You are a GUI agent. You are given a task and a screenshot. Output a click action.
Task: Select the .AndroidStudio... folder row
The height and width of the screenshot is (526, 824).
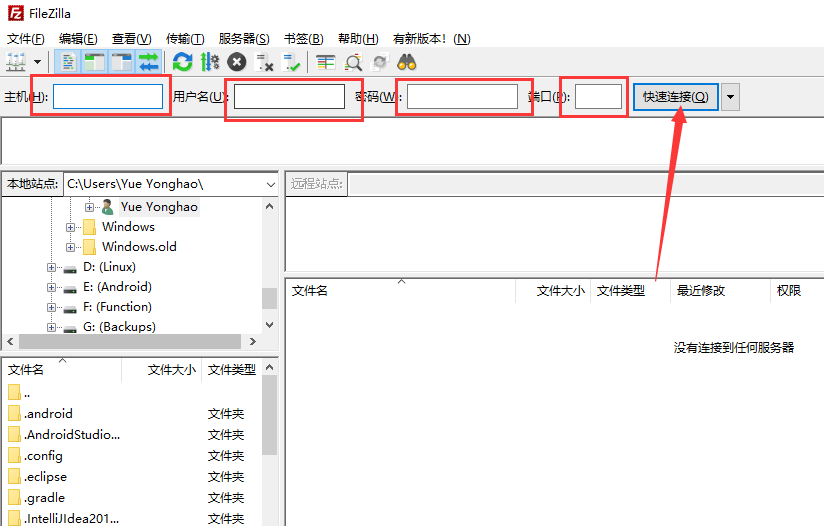132,435
